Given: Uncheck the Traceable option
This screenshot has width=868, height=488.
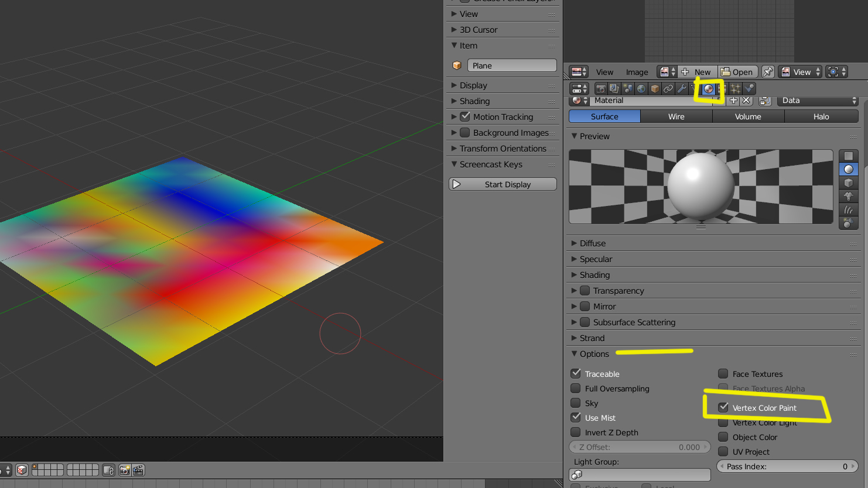Looking at the screenshot, I should (x=576, y=374).
